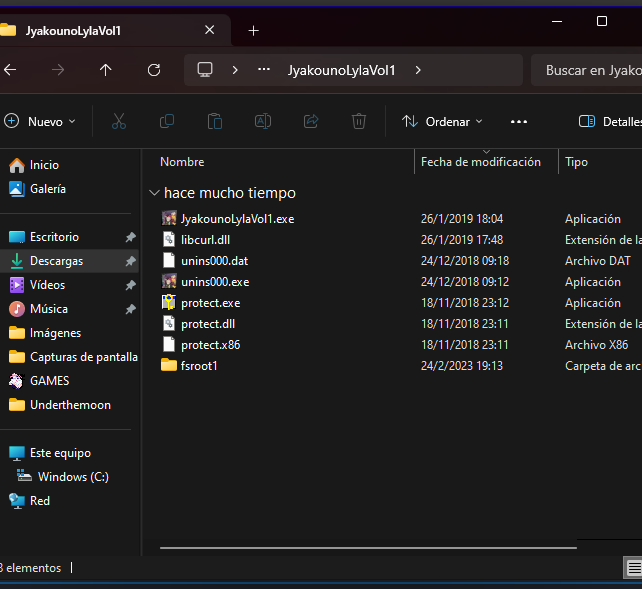Select the protect.dll file name
Viewport: 642px width, 589px height.
tap(208, 324)
